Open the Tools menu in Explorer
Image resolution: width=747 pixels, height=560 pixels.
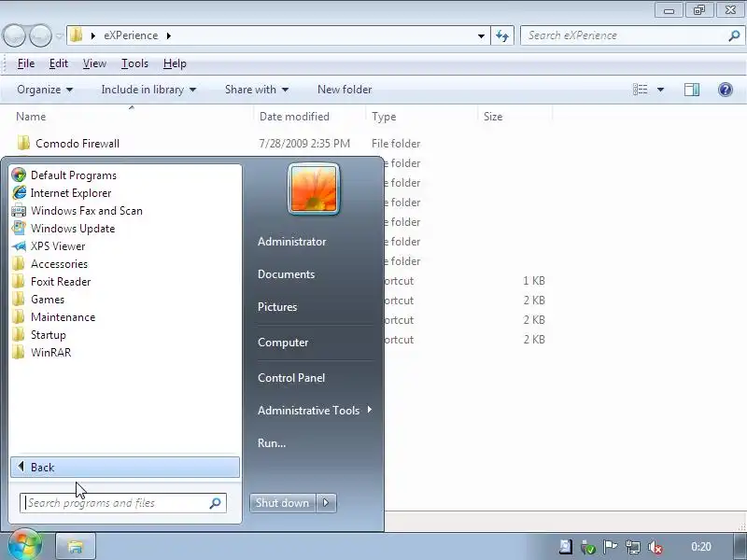click(x=134, y=63)
